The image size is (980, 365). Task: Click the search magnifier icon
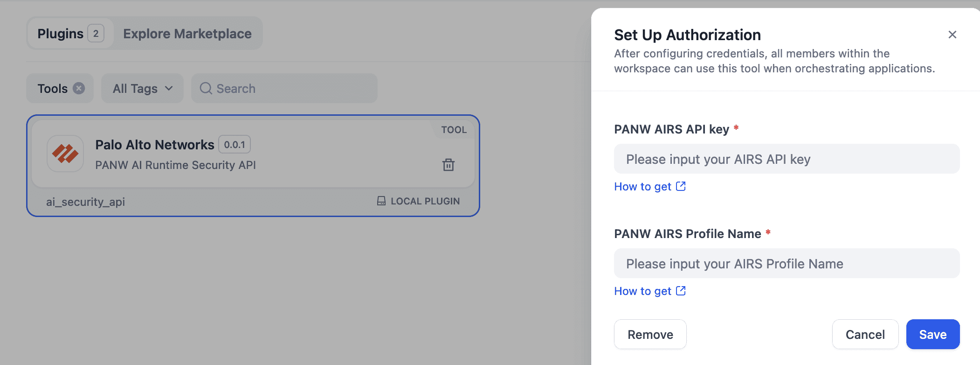[206, 88]
